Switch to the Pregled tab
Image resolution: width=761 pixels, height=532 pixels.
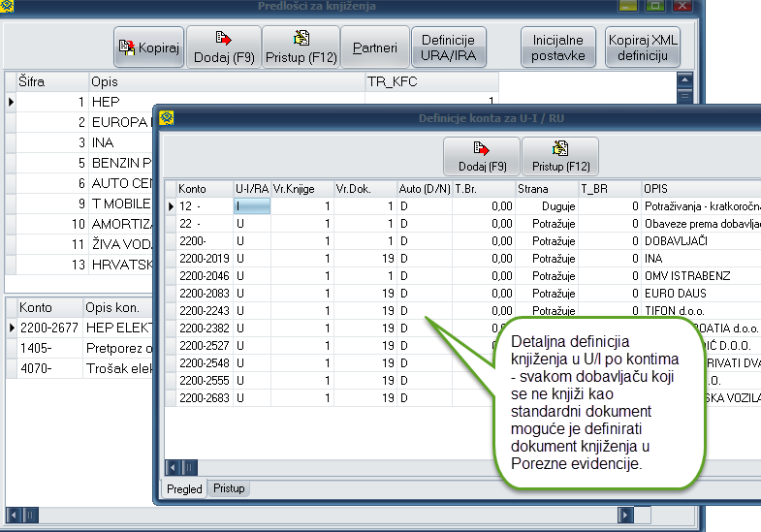click(184, 489)
